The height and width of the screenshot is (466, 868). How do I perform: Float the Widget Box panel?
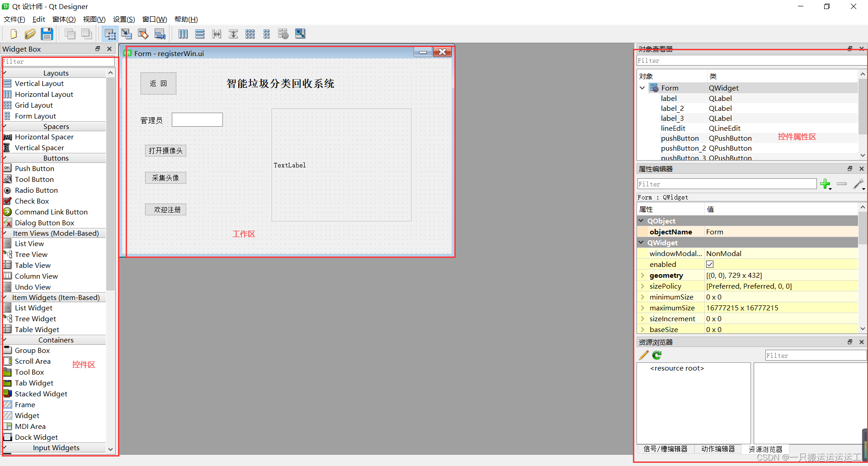[x=98, y=49]
